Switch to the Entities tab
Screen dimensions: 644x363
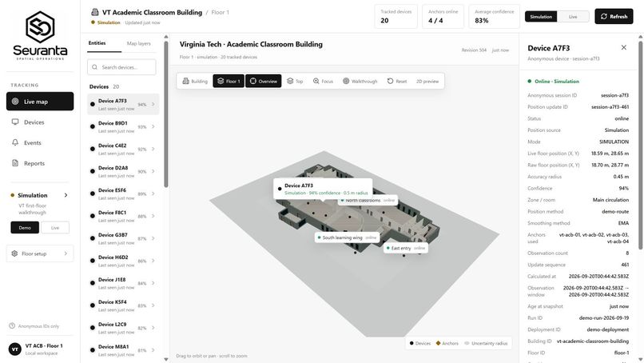click(97, 43)
